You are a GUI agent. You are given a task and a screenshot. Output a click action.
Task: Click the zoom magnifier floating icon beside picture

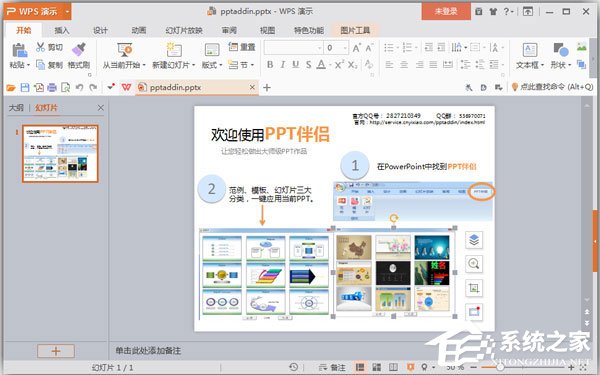point(474,264)
